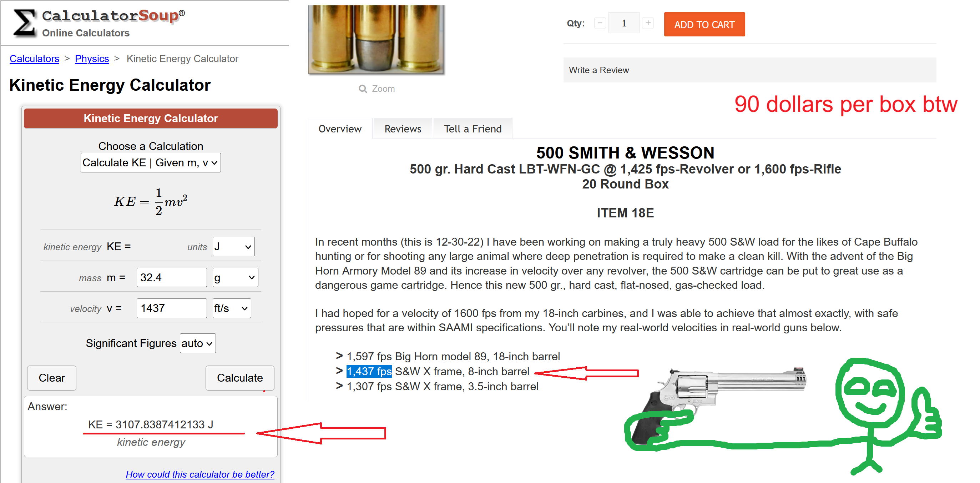Image resolution: width=980 pixels, height=483 pixels.
Task: Click the Zoom magnifier icon under image
Action: 363,89
